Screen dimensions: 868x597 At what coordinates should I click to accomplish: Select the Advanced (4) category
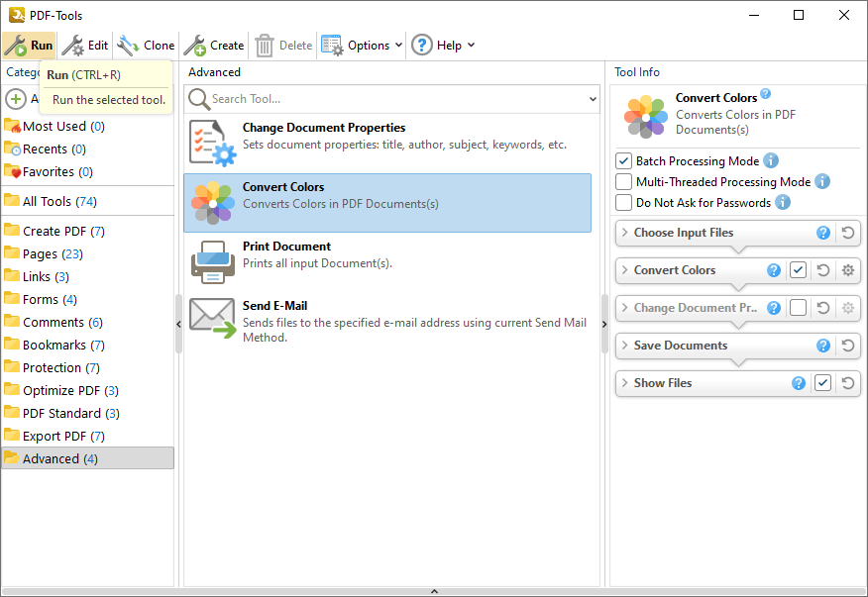click(87, 458)
